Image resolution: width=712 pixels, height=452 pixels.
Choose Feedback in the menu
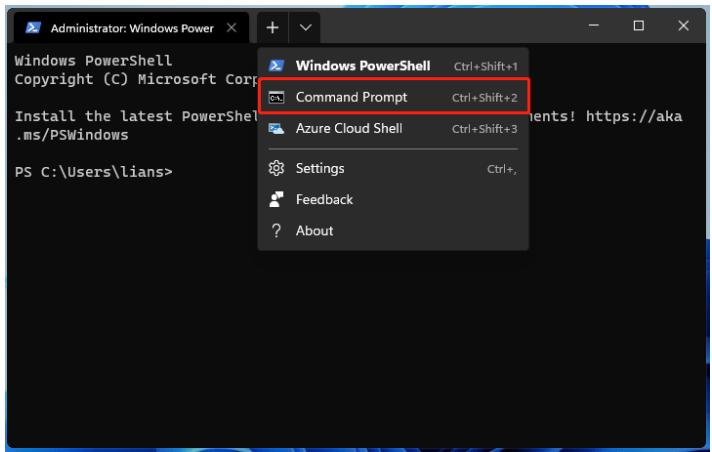(324, 199)
